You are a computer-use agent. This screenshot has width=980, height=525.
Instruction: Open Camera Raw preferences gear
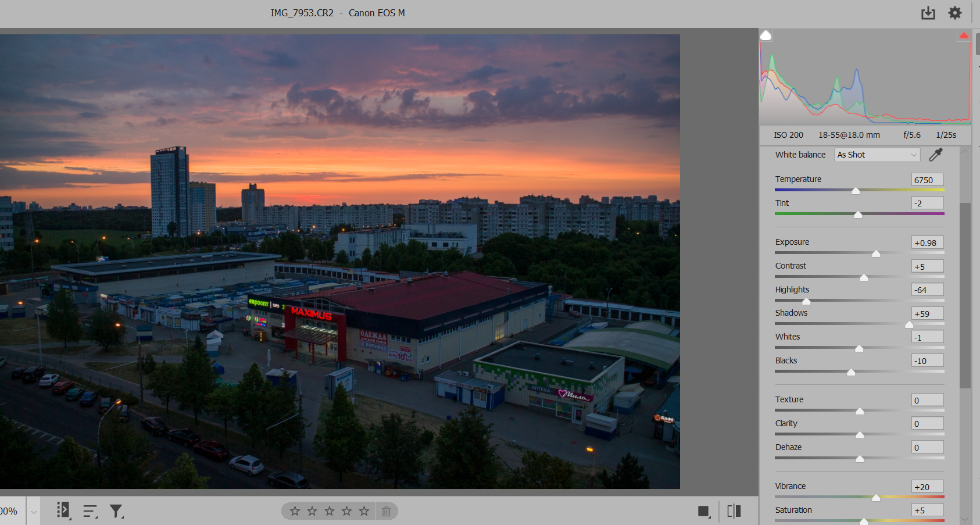pos(955,13)
